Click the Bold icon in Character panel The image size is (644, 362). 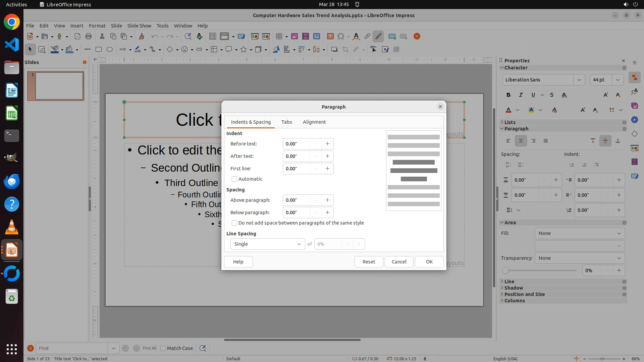pos(508,95)
